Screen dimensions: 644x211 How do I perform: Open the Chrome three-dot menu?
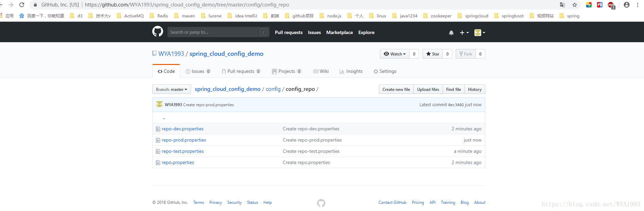pyautogui.click(x=638, y=5)
